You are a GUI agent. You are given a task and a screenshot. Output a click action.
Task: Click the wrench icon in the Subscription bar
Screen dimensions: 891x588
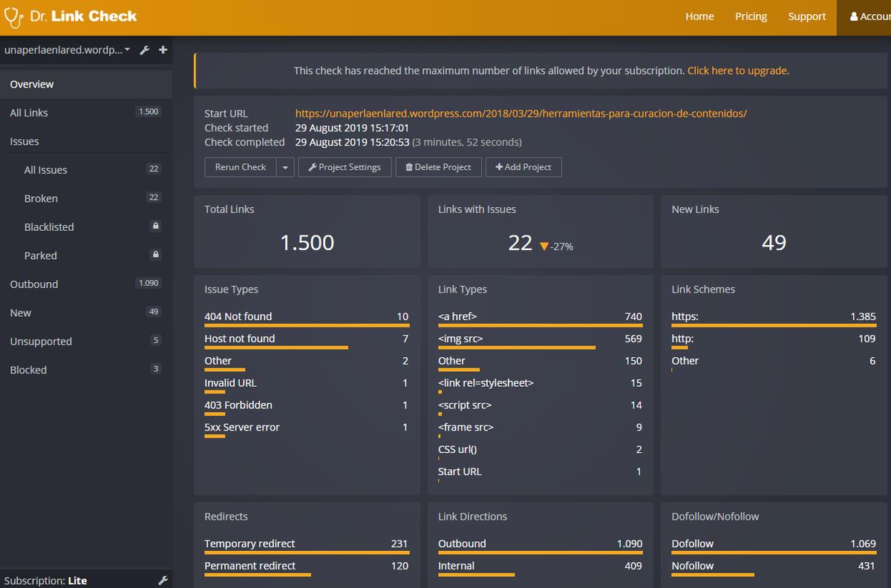click(163, 581)
